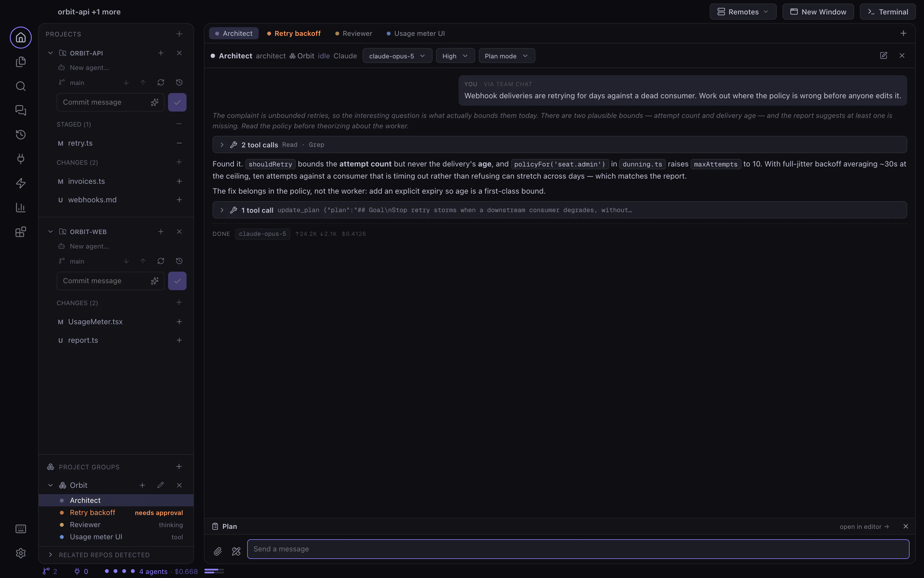Collapse the ORBIT-API project tree

[x=51, y=53]
